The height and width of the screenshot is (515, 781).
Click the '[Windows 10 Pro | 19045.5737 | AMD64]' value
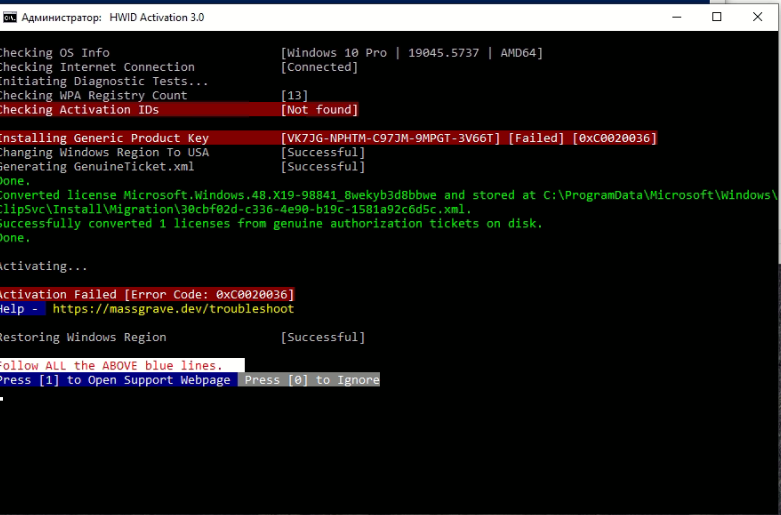pos(411,53)
